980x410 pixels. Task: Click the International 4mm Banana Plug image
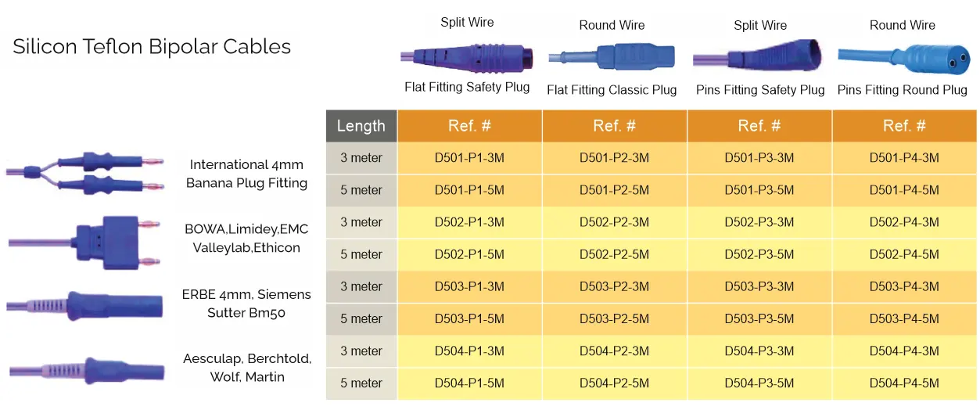click(x=86, y=174)
